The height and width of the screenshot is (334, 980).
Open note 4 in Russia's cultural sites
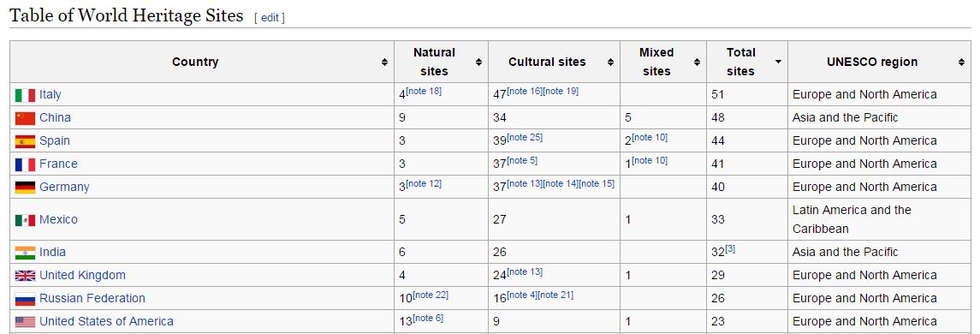[x=522, y=295]
